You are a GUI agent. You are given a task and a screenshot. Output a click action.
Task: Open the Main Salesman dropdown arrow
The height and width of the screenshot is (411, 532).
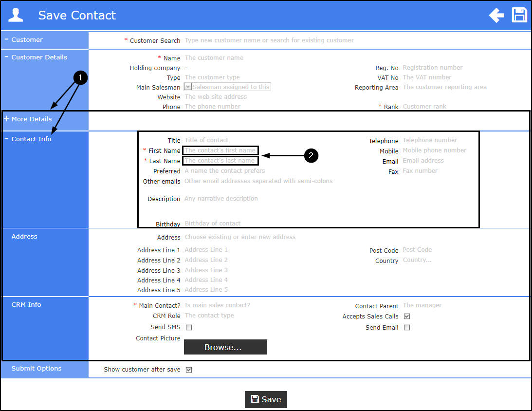(x=188, y=87)
